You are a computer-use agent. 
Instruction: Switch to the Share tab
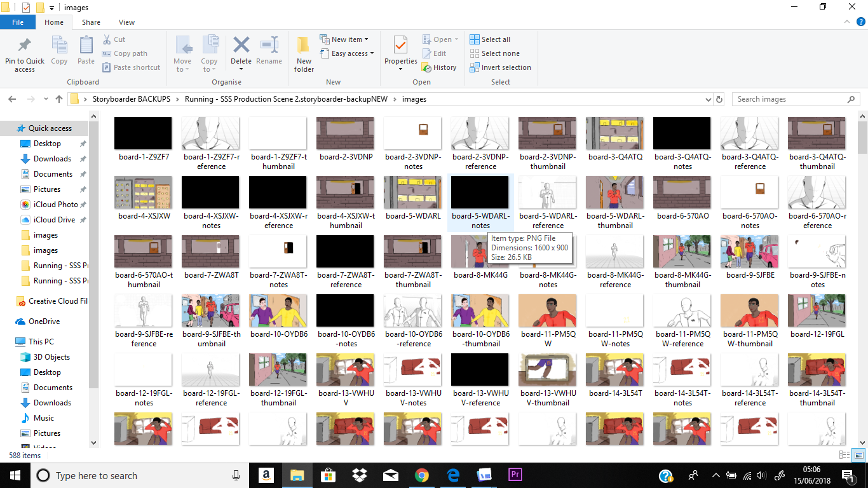[x=91, y=22]
